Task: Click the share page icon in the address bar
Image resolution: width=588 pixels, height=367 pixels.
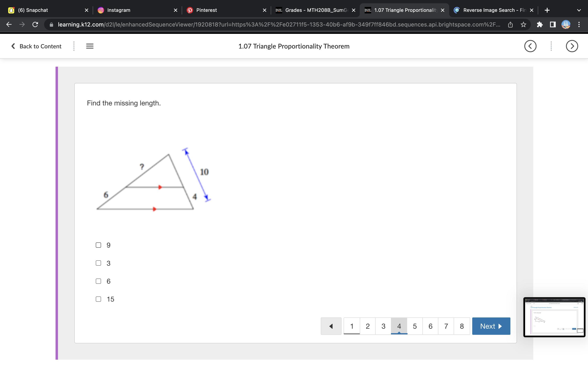Action: [x=510, y=24]
